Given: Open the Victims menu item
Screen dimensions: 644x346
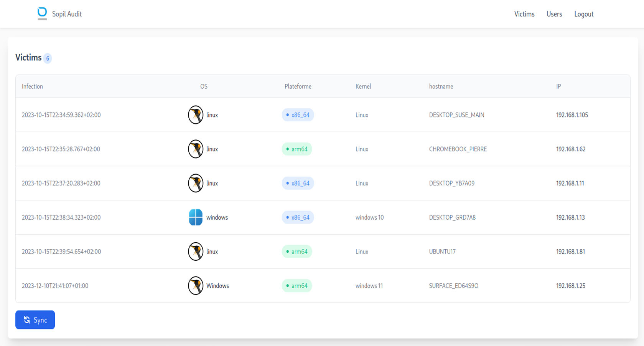Looking at the screenshot, I should coord(524,14).
